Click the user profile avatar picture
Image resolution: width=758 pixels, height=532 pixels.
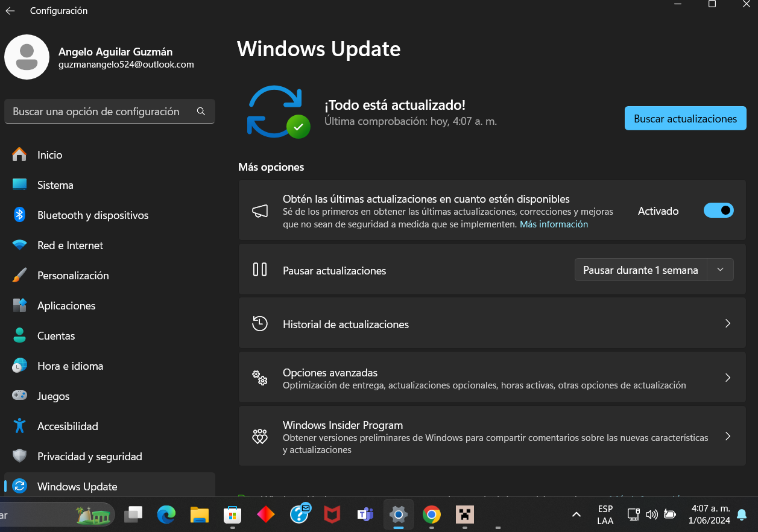pyautogui.click(x=27, y=57)
